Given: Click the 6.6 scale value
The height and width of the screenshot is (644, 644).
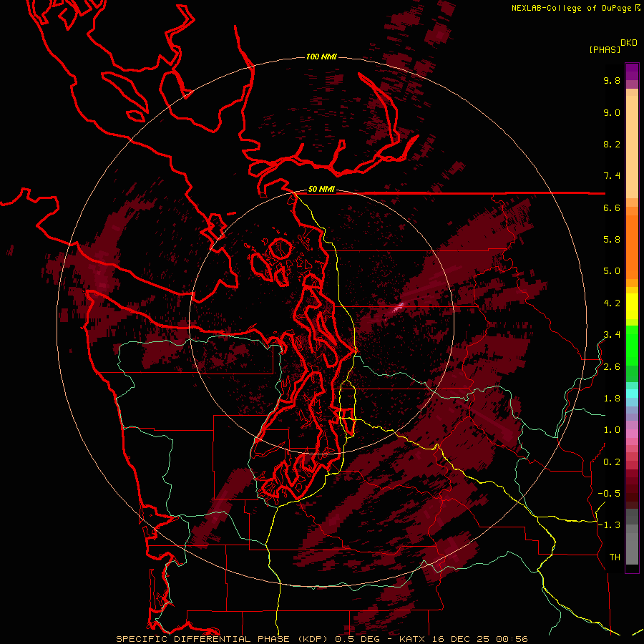Looking at the screenshot, I should [x=612, y=208].
